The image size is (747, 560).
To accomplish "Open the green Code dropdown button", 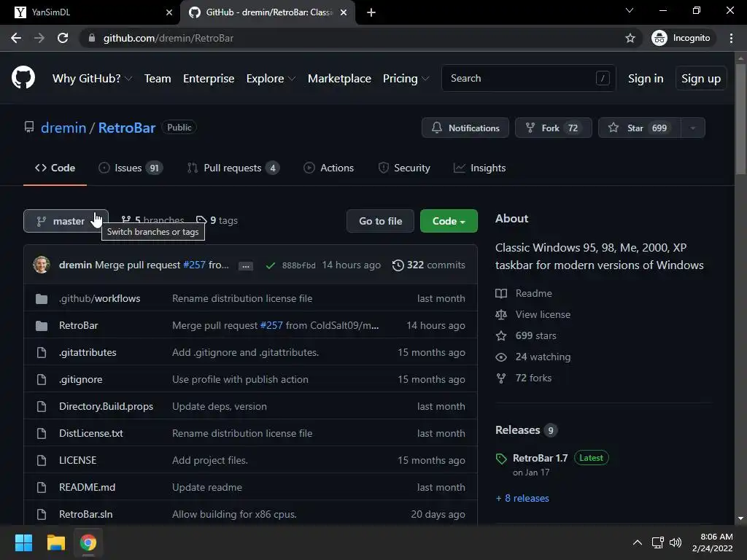I will pos(449,221).
